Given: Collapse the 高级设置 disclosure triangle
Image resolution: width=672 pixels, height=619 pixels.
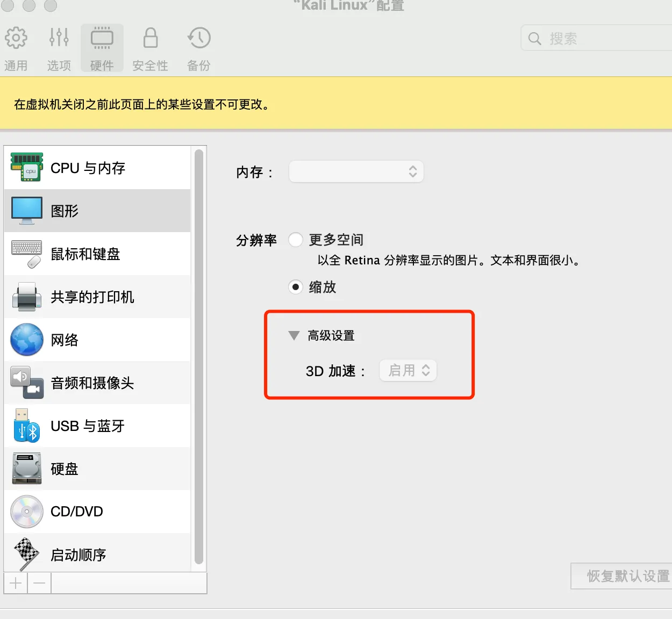Looking at the screenshot, I should click(x=294, y=336).
